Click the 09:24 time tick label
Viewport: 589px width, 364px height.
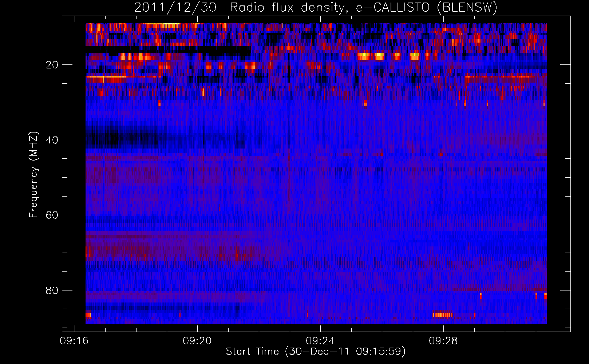[320, 341]
